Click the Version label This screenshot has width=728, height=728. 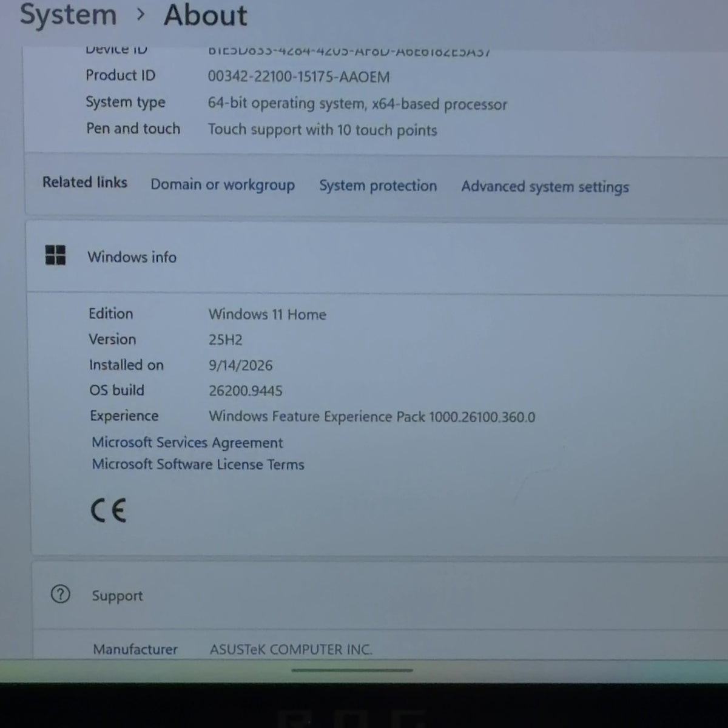point(113,339)
